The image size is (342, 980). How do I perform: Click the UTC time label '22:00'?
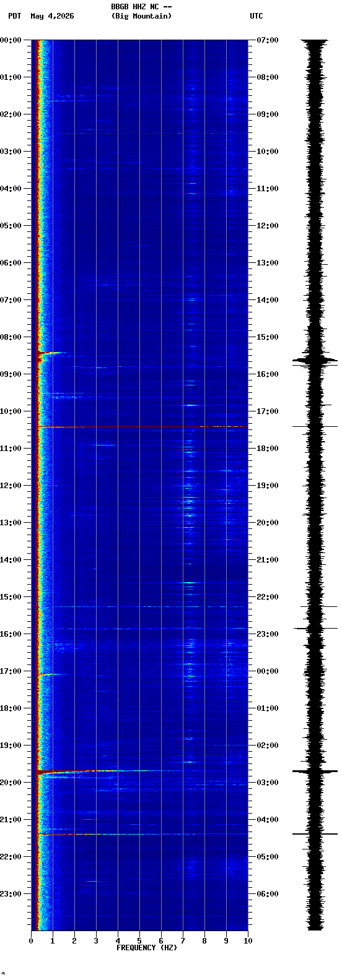pyautogui.click(x=268, y=597)
